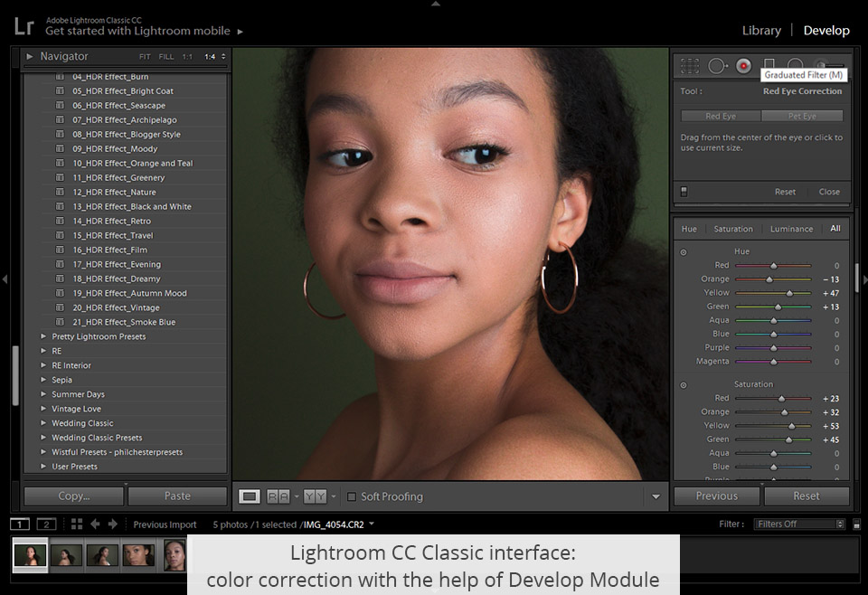
Task: Select the Saturation tab in the HSL panel
Action: (733, 229)
